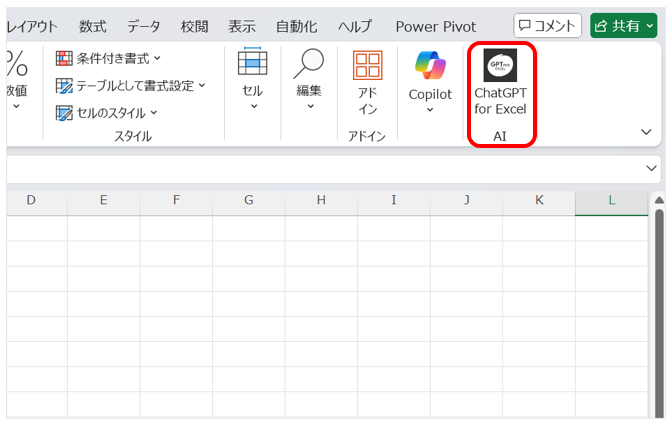Image resolution: width=670 pixels, height=425 pixels.
Task: Expand the Cells (セル) dropdown chevron
Action: pyautogui.click(x=254, y=106)
